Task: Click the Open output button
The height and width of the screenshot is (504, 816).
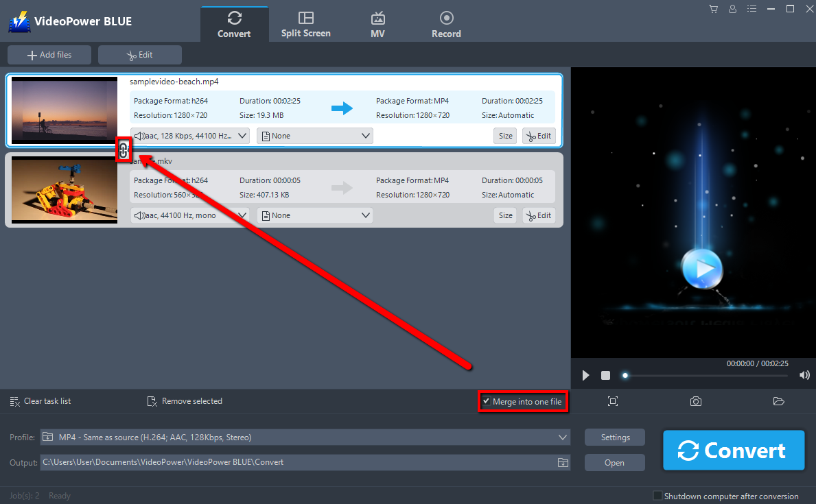Action: [615, 462]
